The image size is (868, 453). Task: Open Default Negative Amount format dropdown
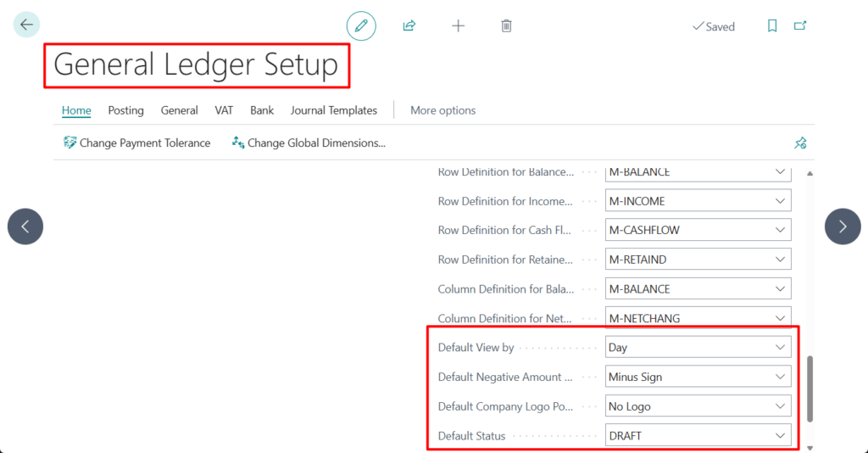click(x=780, y=377)
